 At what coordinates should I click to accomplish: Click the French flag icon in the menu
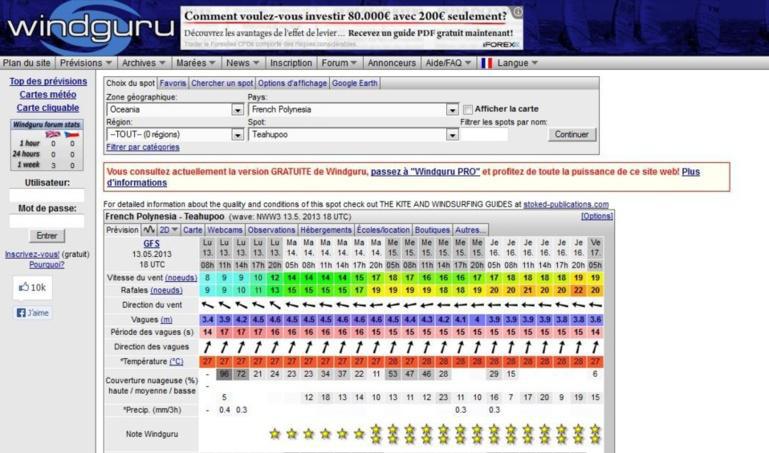(x=486, y=63)
